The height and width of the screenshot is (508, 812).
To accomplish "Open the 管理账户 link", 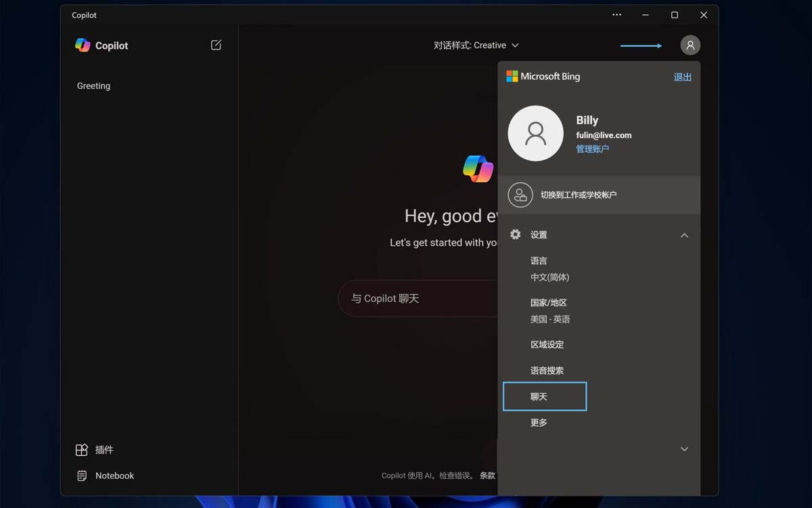I will click(593, 149).
